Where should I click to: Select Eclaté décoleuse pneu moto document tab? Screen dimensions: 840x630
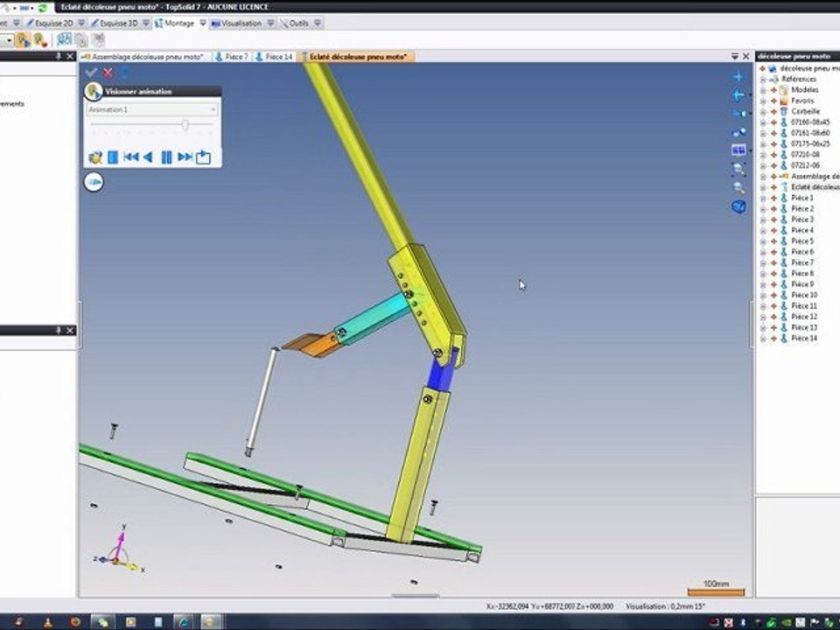point(354,56)
